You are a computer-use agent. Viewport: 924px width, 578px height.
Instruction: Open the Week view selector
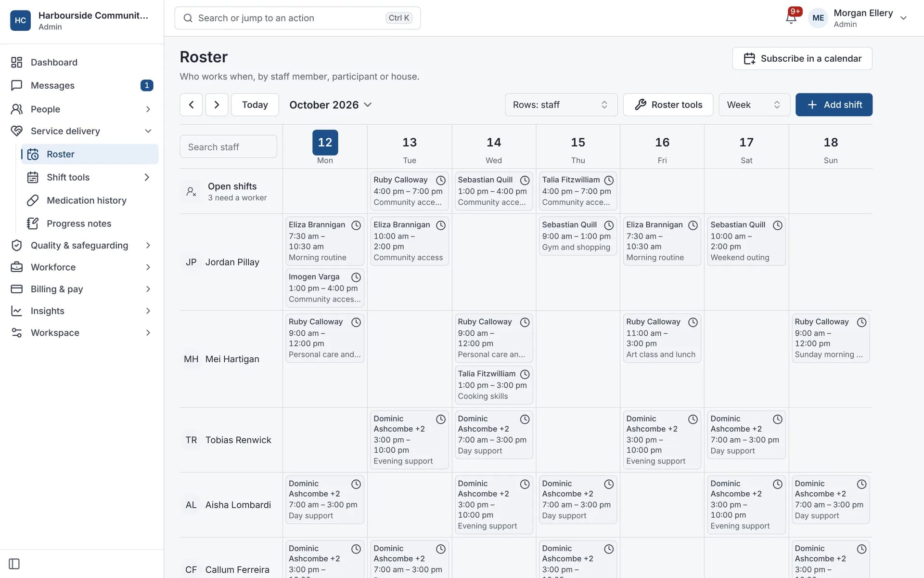(x=754, y=105)
